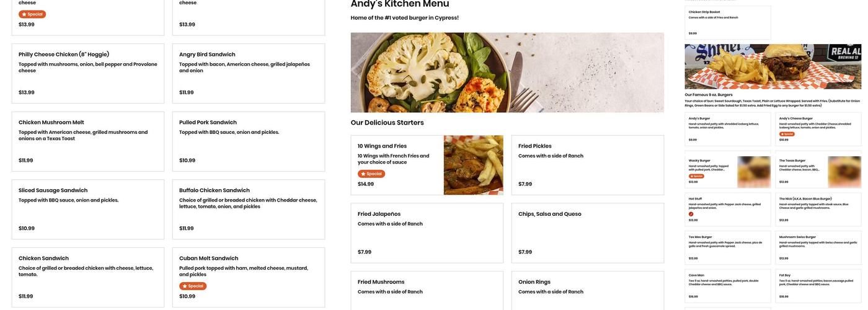Click the Special badge above the top-left $13.99 price
The image size is (868, 310).
[x=32, y=14]
